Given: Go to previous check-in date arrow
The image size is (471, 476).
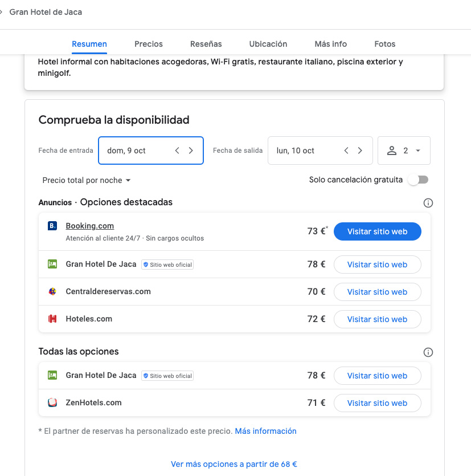Looking at the screenshot, I should coord(178,150).
